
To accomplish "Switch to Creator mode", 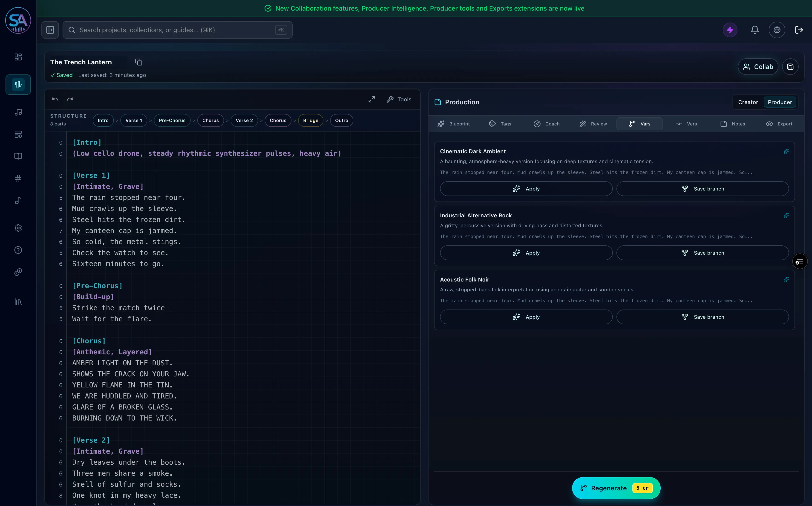I will (x=748, y=102).
